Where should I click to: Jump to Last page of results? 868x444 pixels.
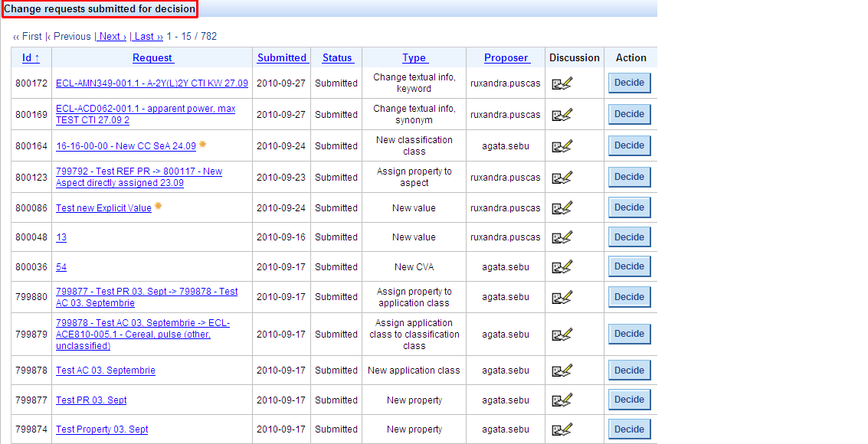pos(147,37)
